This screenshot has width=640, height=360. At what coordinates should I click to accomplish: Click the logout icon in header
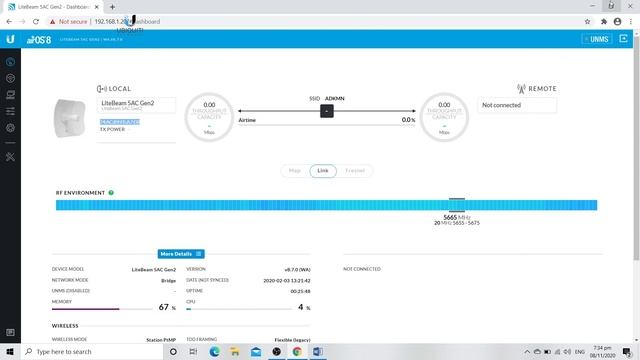(623, 39)
